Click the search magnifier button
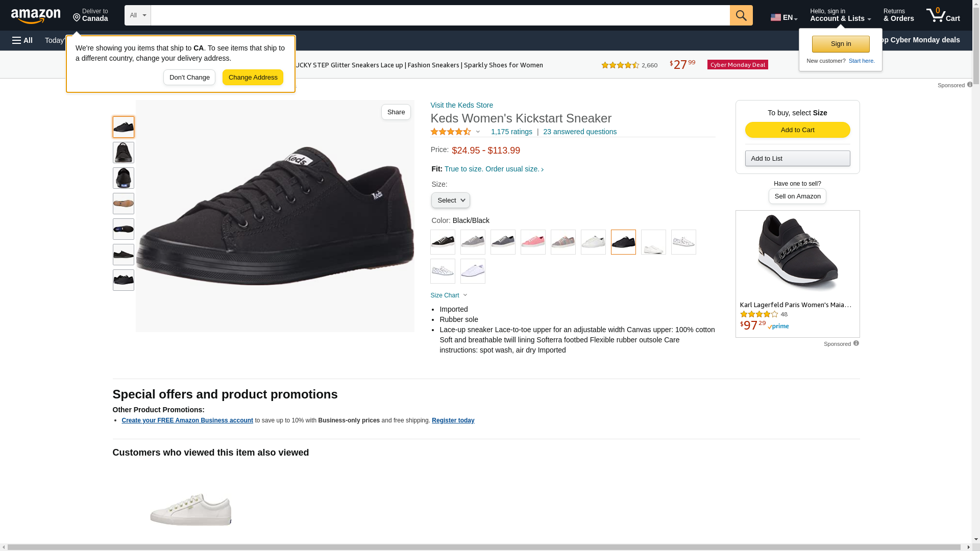 pyautogui.click(x=741, y=15)
